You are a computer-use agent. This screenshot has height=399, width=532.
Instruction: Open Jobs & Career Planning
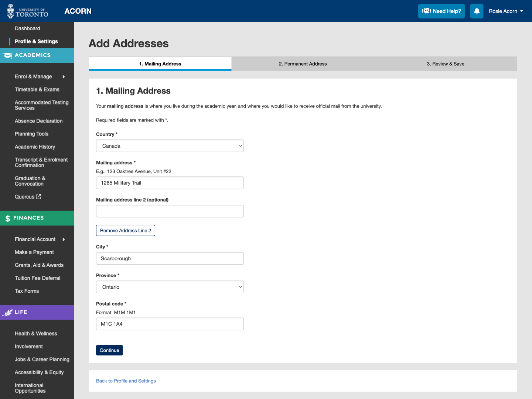pyautogui.click(x=42, y=359)
